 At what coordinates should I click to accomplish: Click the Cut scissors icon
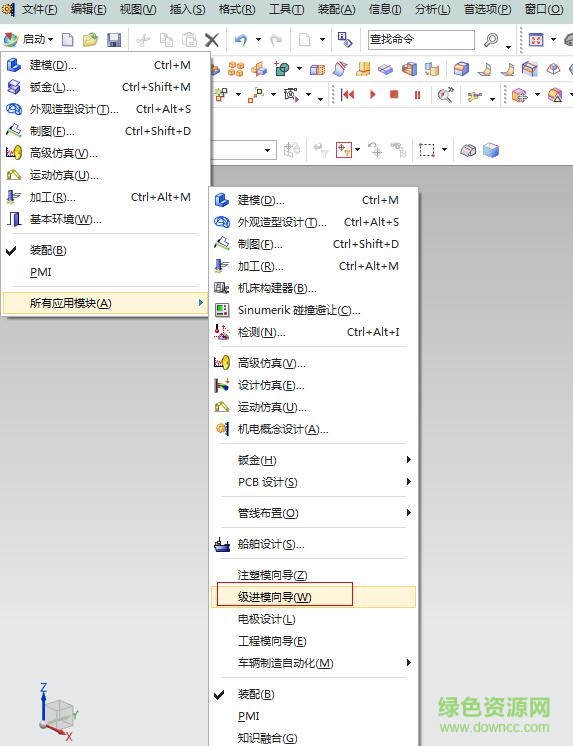(143, 39)
